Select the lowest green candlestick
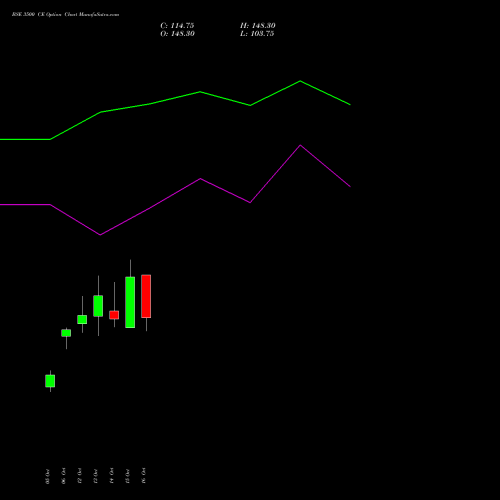500x500 pixels. click(x=50, y=381)
